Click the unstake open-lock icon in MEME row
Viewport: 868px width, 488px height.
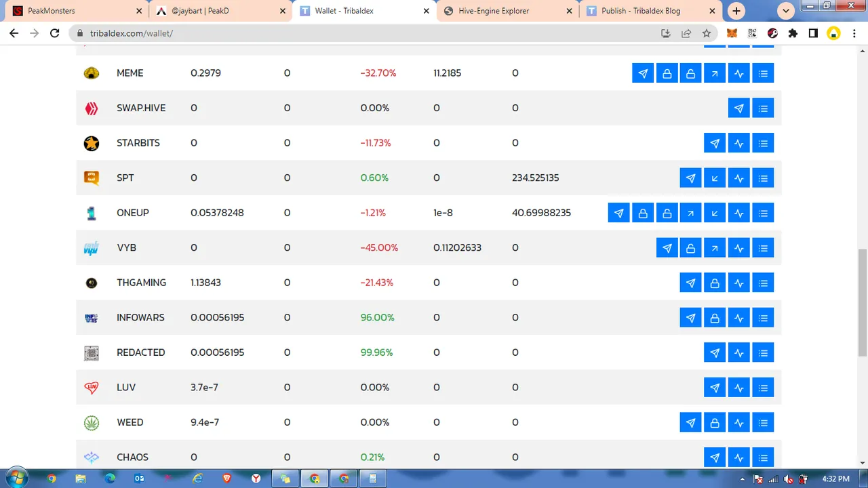coord(691,73)
